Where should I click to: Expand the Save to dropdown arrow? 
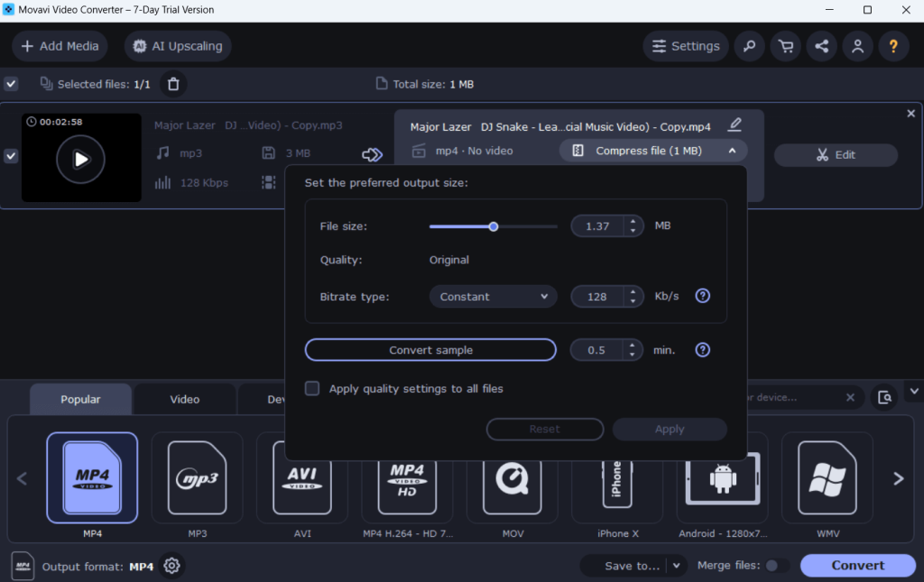[x=677, y=566]
